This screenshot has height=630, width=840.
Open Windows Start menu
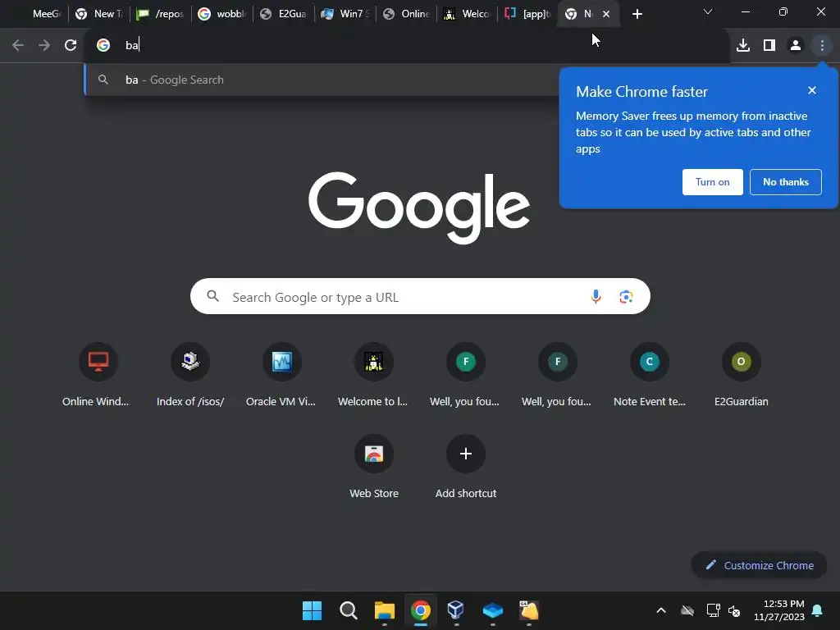pyautogui.click(x=312, y=610)
